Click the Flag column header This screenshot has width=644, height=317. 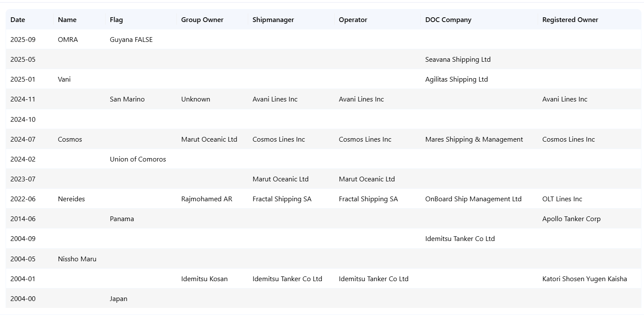pyautogui.click(x=116, y=20)
